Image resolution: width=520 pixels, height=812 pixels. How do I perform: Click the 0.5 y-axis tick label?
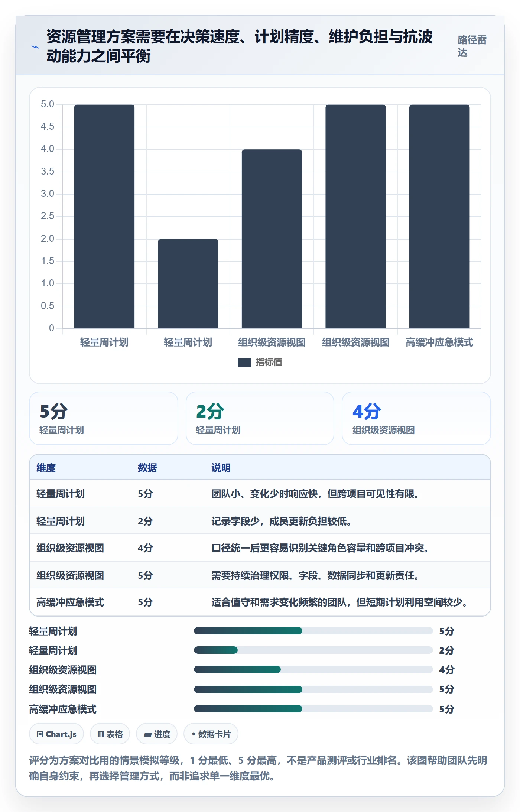click(x=48, y=306)
